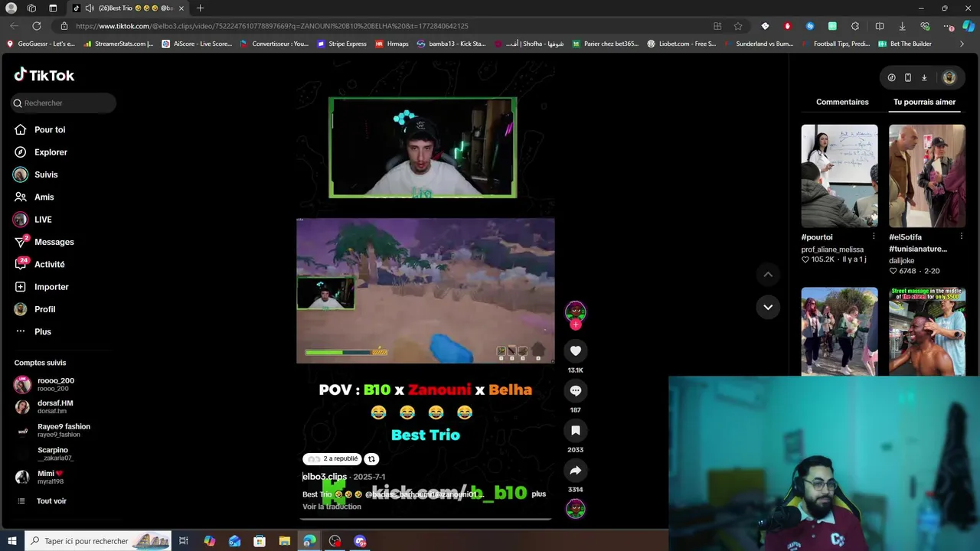Open File Explorer in taskbar

285,541
